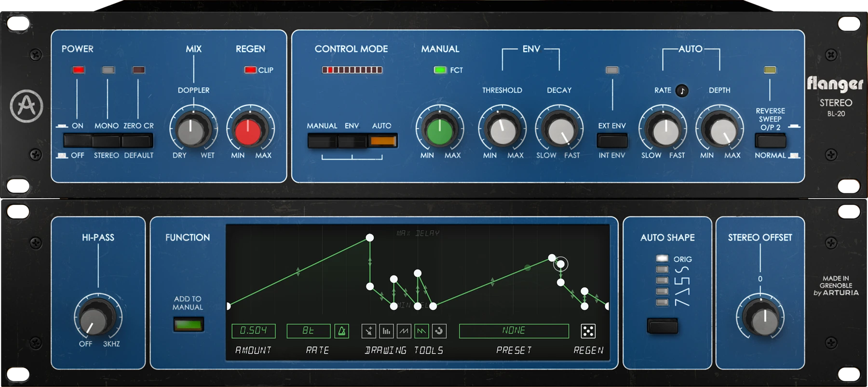The image size is (868, 387).
Task: Select the ORIG auto shape LED
Action: (662, 259)
